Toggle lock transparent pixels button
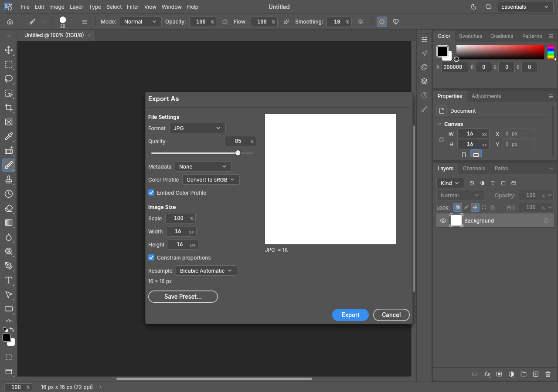This screenshot has height=392, width=558. coord(457,207)
